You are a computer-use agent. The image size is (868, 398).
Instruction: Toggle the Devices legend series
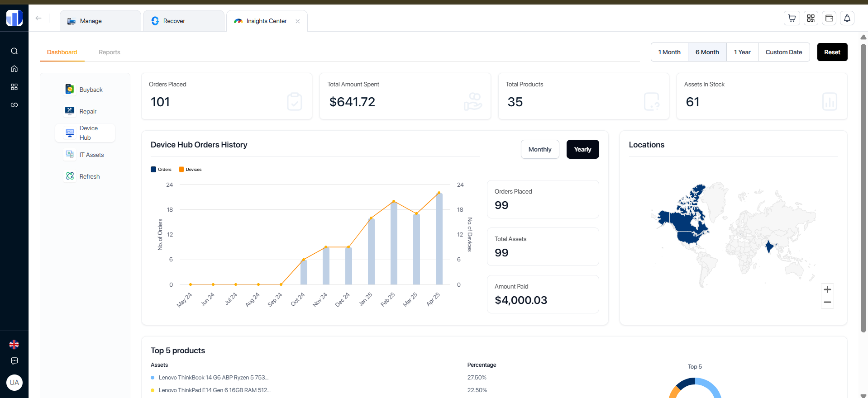(x=190, y=170)
